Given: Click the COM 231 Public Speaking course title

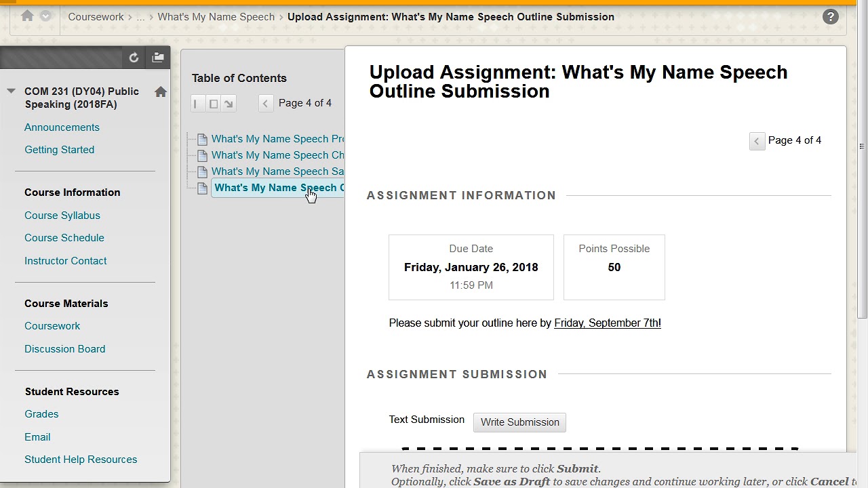Looking at the screenshot, I should click(81, 98).
